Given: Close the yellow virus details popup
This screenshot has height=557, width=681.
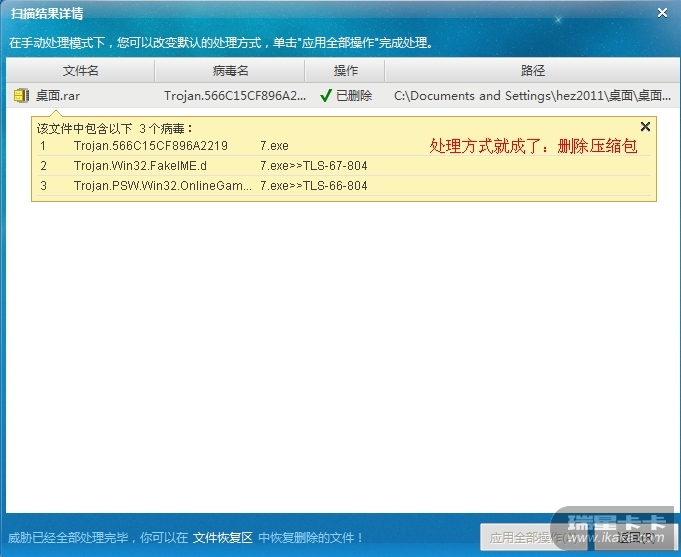Looking at the screenshot, I should [x=645, y=126].
